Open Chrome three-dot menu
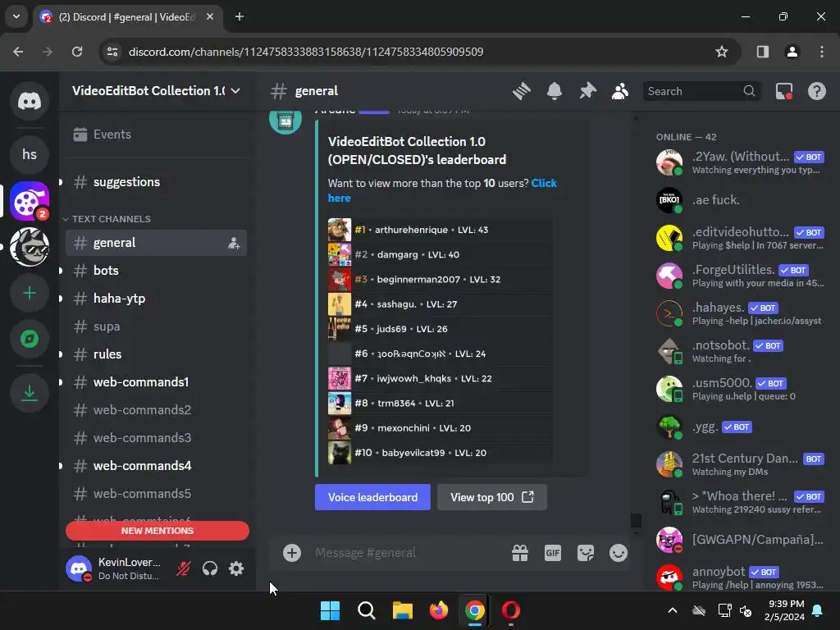 (821, 52)
